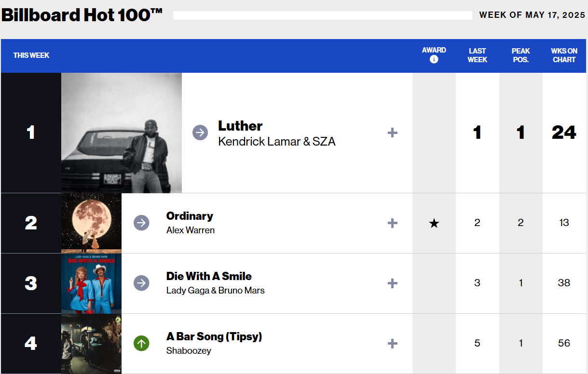The height and width of the screenshot is (374, 588).
Task: Click the Luther song title
Action: click(x=240, y=126)
